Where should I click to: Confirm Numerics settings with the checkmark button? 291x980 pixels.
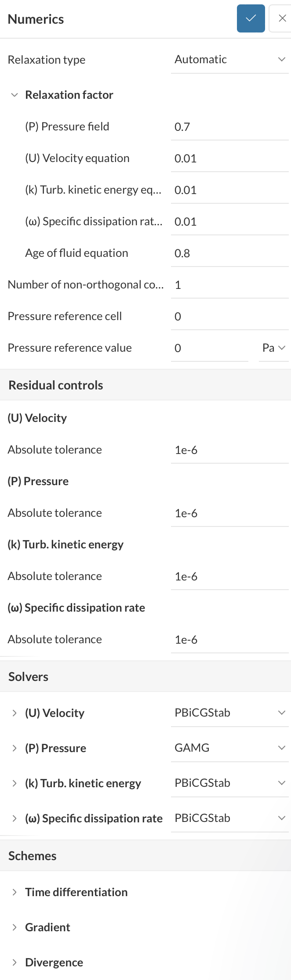[251, 18]
